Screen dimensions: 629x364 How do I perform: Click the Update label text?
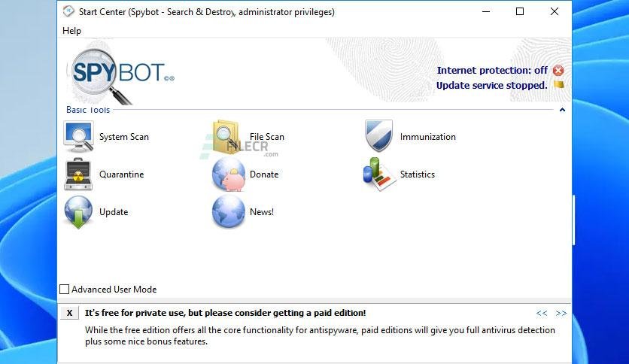pos(114,212)
